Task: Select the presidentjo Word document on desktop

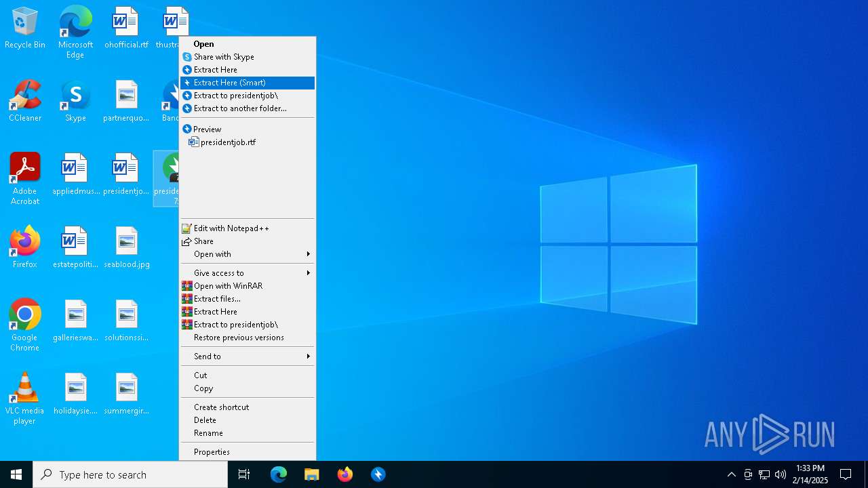Action: coord(126,175)
